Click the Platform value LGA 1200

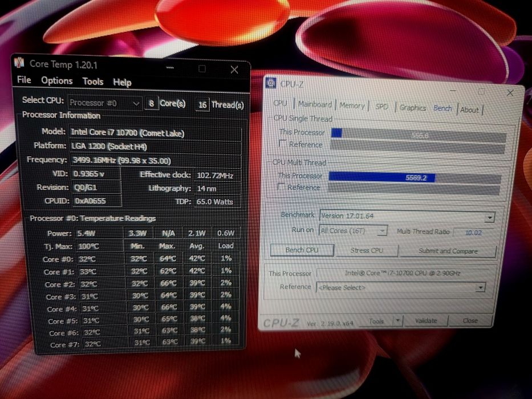coord(156,147)
